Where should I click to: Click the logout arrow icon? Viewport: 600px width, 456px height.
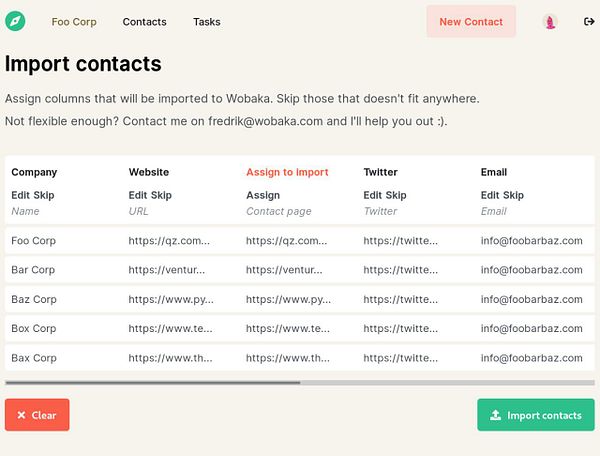588,21
